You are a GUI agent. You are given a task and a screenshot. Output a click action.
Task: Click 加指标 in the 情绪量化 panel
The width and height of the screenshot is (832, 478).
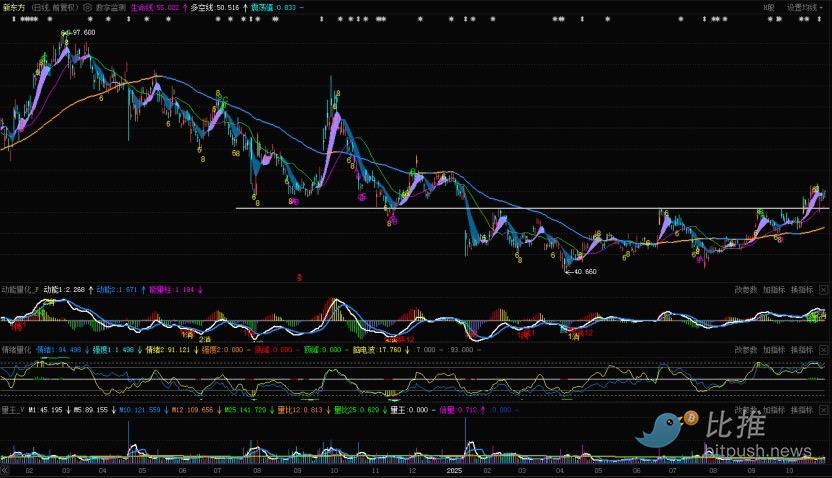tap(774, 350)
